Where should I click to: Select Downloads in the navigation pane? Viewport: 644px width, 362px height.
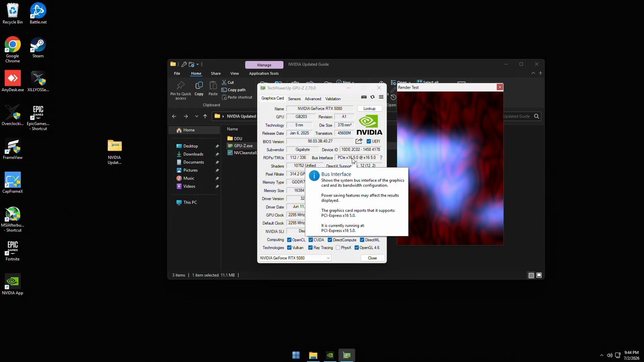193,154
